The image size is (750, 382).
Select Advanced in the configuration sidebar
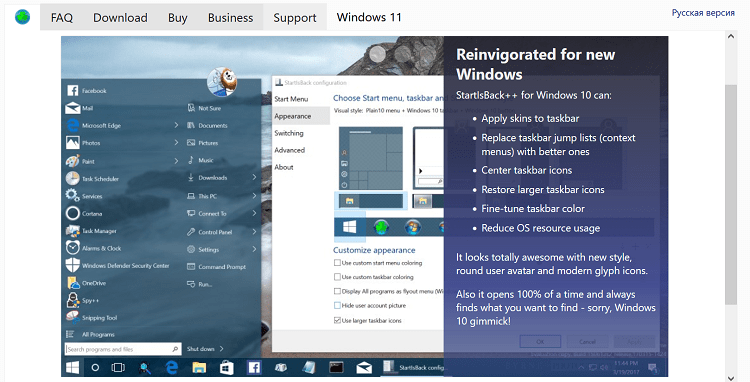pos(289,150)
